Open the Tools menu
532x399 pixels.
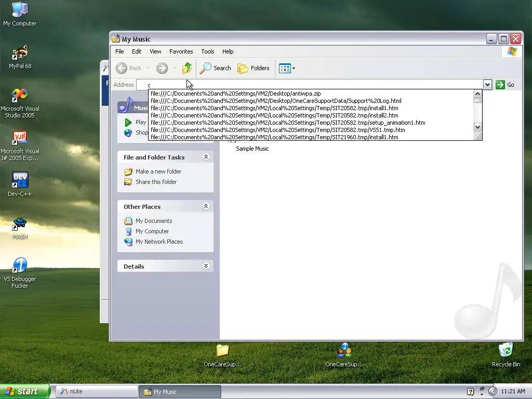click(208, 51)
